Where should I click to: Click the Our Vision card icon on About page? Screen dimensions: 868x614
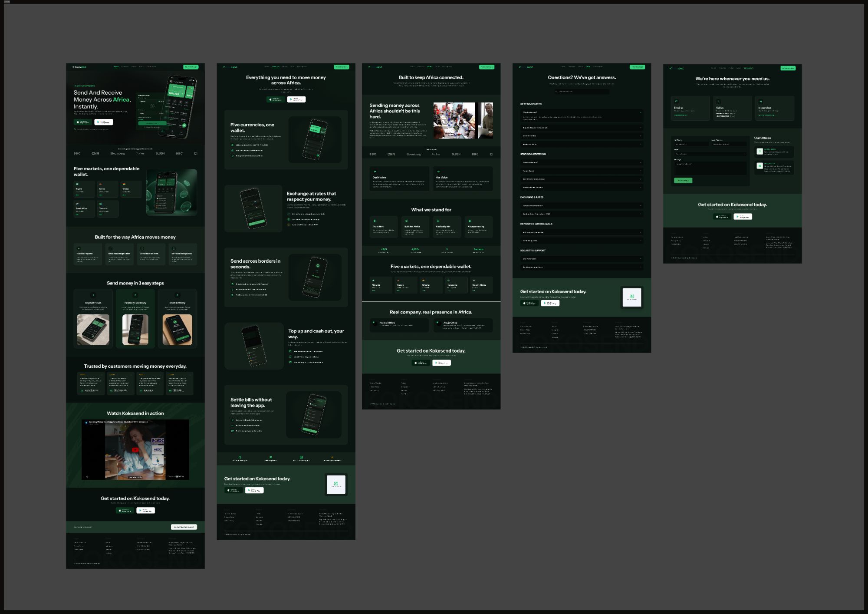tap(438, 172)
